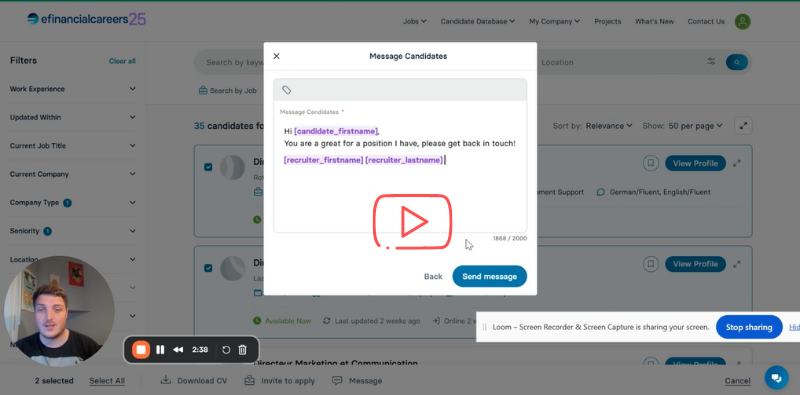Open the Jobs menu
800x395 pixels.
pos(414,21)
